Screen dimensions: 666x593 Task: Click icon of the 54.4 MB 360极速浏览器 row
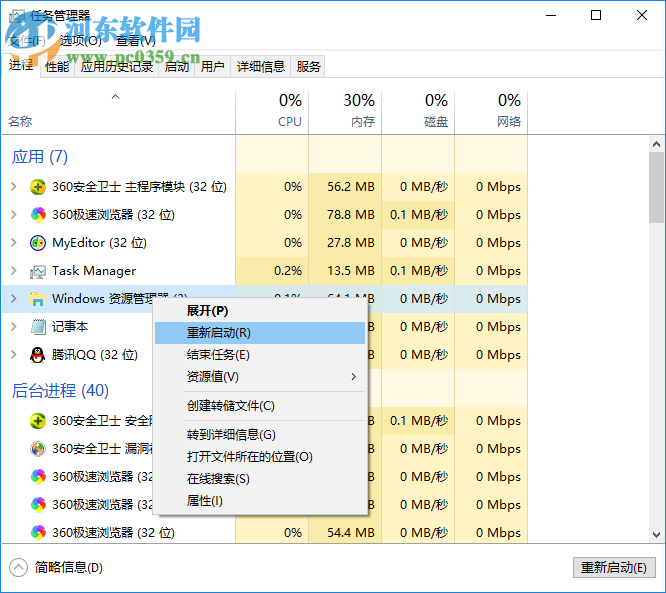tap(38, 533)
